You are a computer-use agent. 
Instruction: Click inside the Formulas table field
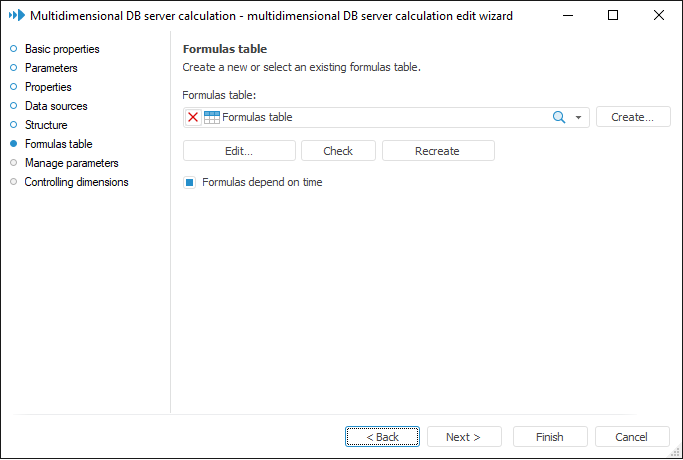click(380, 117)
